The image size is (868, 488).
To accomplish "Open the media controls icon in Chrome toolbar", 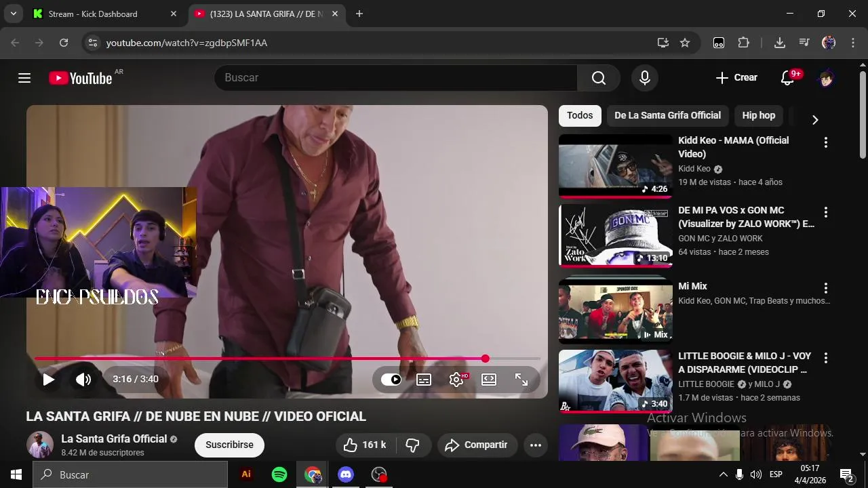I will point(804,43).
